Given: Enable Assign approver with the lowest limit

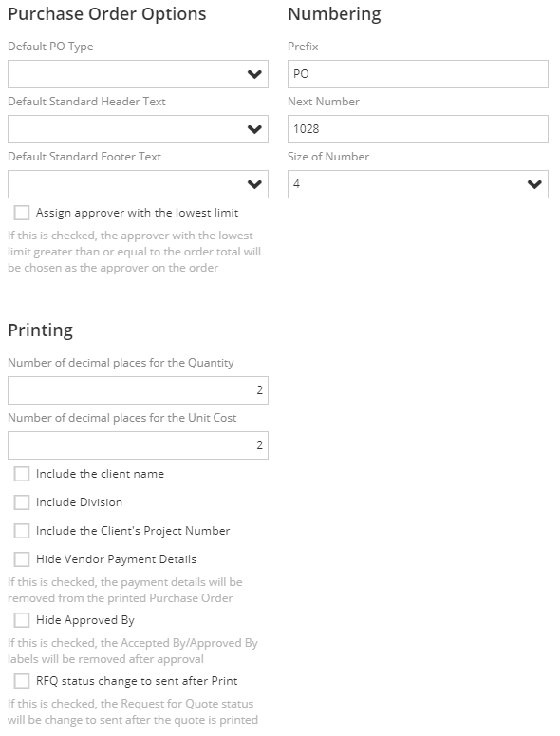Looking at the screenshot, I should (22, 213).
